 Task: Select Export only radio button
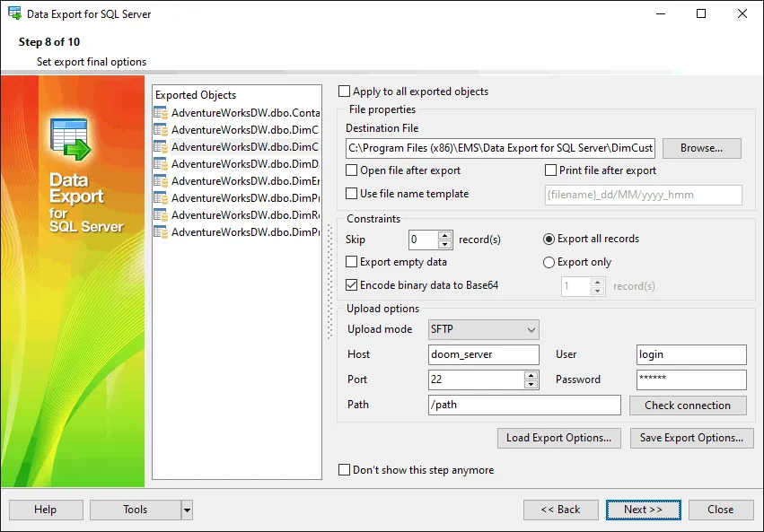(x=549, y=262)
